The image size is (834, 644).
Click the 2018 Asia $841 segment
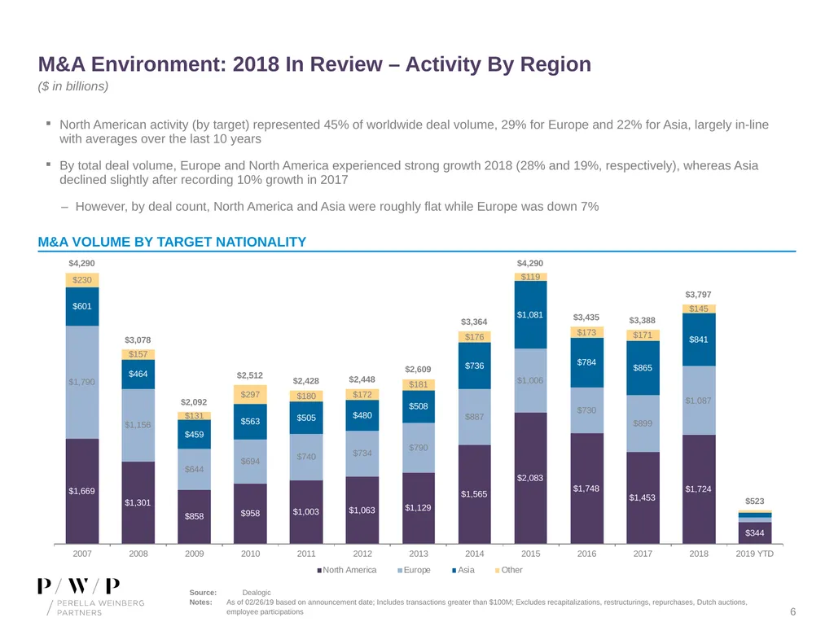tap(699, 340)
